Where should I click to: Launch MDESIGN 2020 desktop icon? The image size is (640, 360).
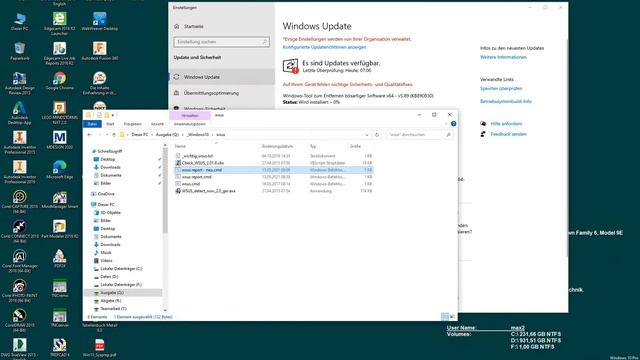[60, 140]
